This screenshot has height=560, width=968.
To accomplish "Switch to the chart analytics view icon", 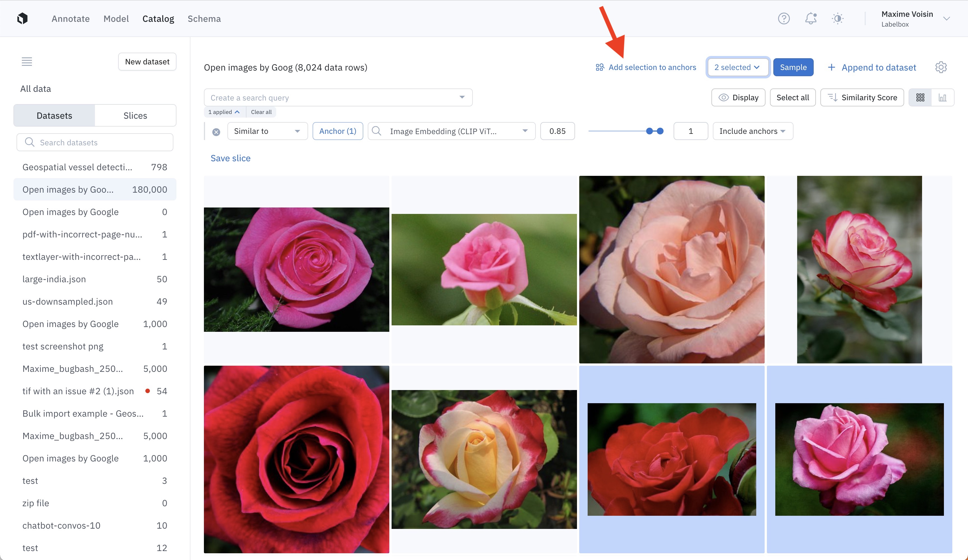I will point(942,97).
